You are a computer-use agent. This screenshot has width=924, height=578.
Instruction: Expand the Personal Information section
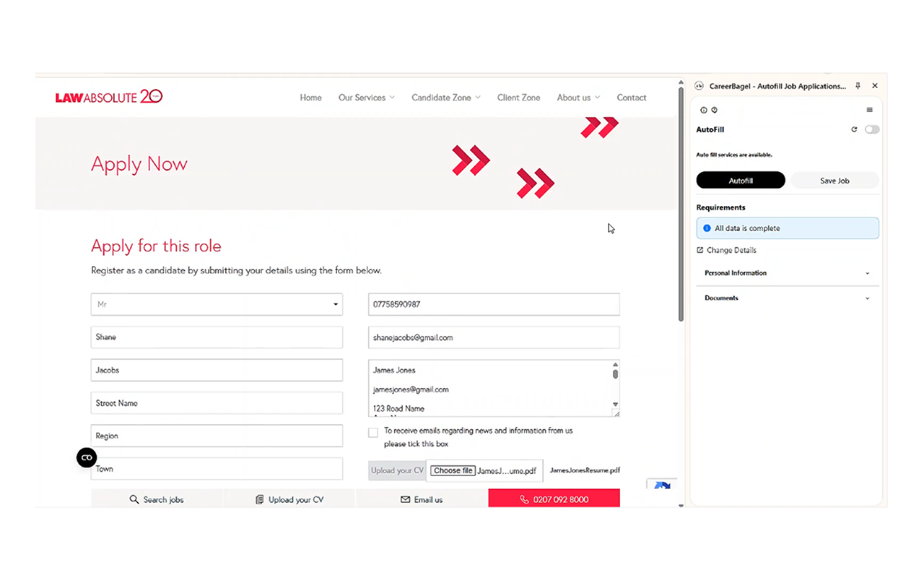(x=788, y=273)
